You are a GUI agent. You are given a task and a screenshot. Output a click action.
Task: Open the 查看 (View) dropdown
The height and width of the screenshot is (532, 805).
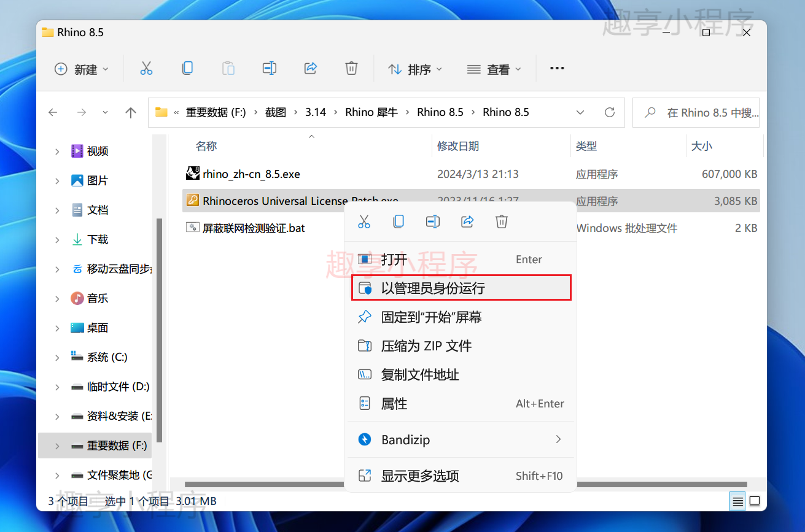pos(494,69)
